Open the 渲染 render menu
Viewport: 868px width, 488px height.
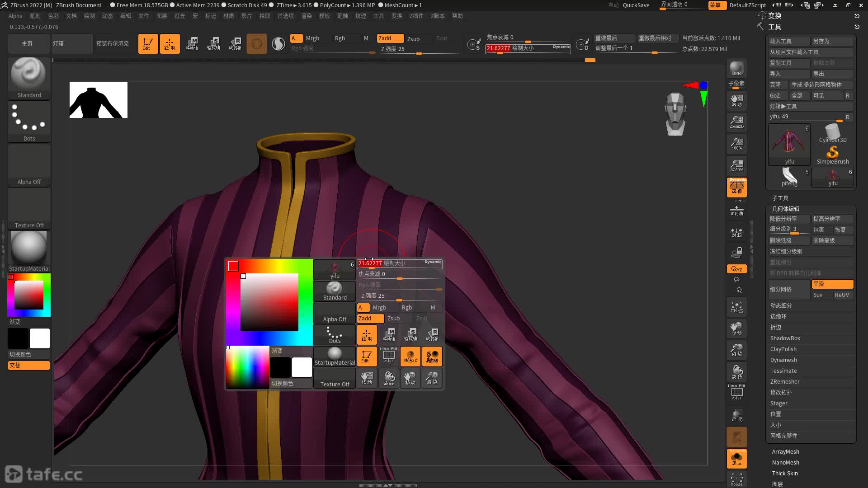click(x=307, y=16)
